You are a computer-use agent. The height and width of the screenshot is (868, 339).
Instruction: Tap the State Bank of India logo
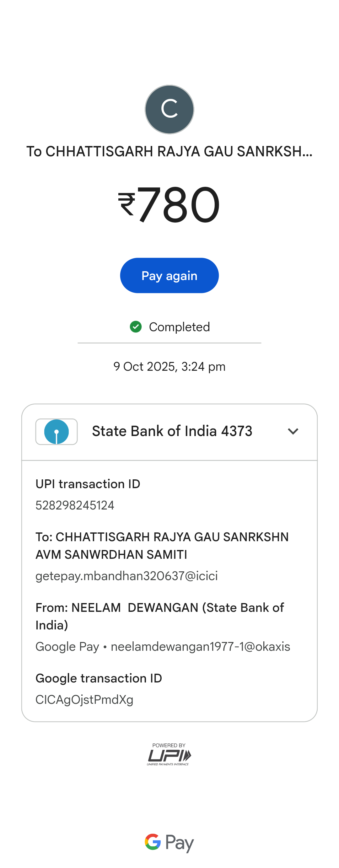(56, 432)
